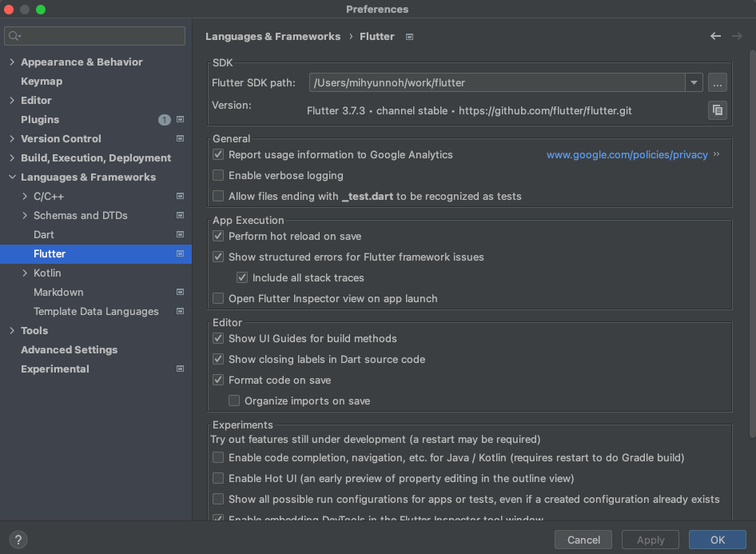756x554 pixels.
Task: Click the Flutter 3.7.3 version text
Action: click(x=469, y=111)
